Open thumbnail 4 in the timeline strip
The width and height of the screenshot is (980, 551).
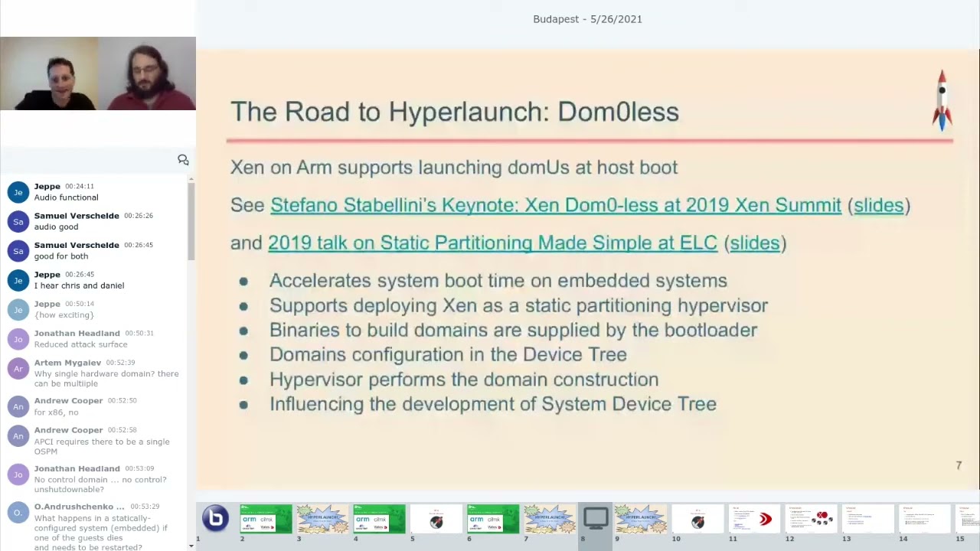(x=379, y=519)
